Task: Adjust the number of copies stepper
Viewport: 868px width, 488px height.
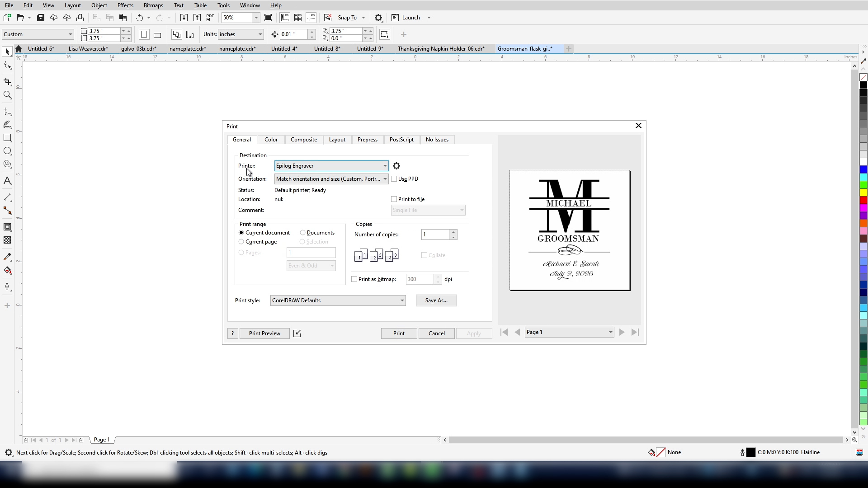Action: 454,234
